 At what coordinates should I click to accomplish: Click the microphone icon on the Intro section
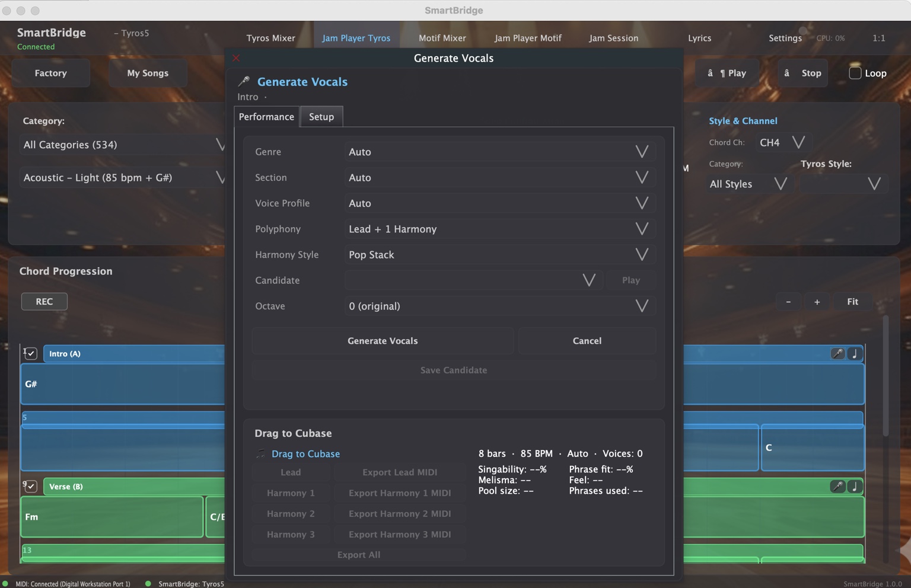tap(837, 354)
